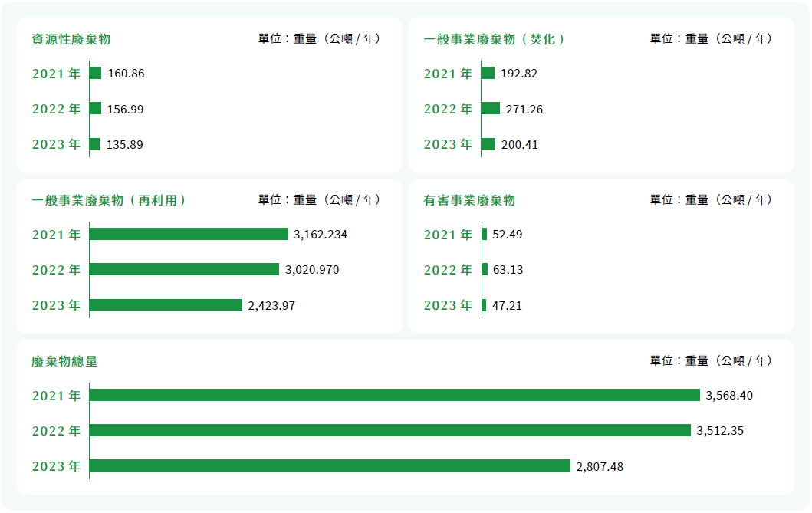Viewport: 812px width, 513px height.
Task: Click the 廢棄物總量 chart title
Action: (x=64, y=361)
